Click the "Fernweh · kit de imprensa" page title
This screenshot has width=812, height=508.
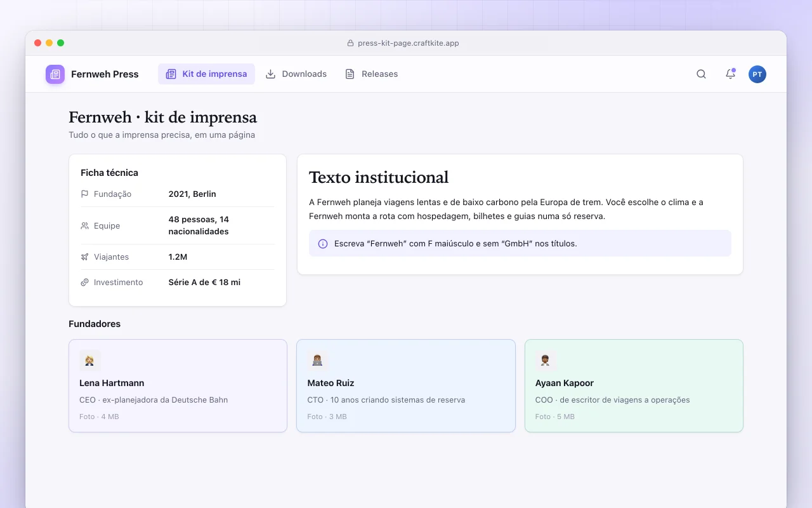(x=163, y=117)
